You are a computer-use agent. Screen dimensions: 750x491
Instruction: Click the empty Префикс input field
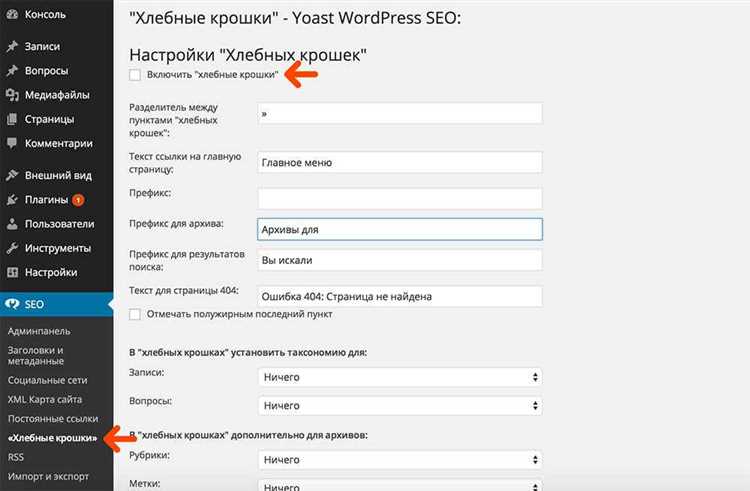(x=400, y=198)
